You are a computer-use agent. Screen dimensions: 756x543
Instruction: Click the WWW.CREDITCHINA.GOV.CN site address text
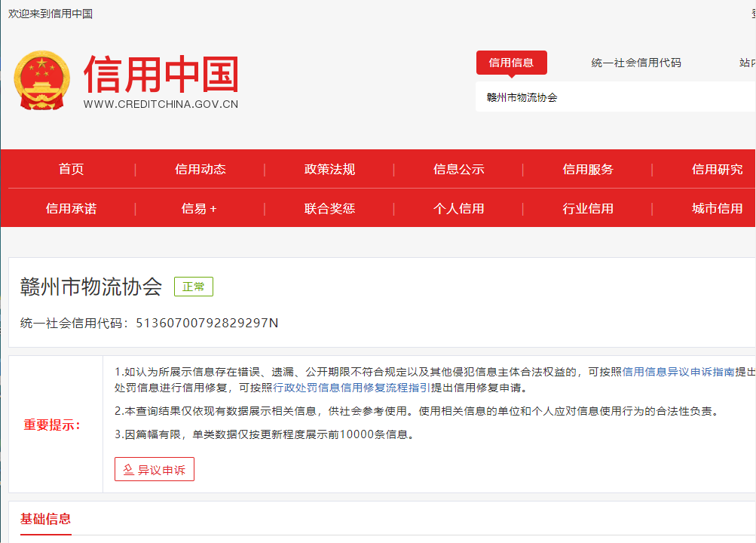tap(161, 104)
